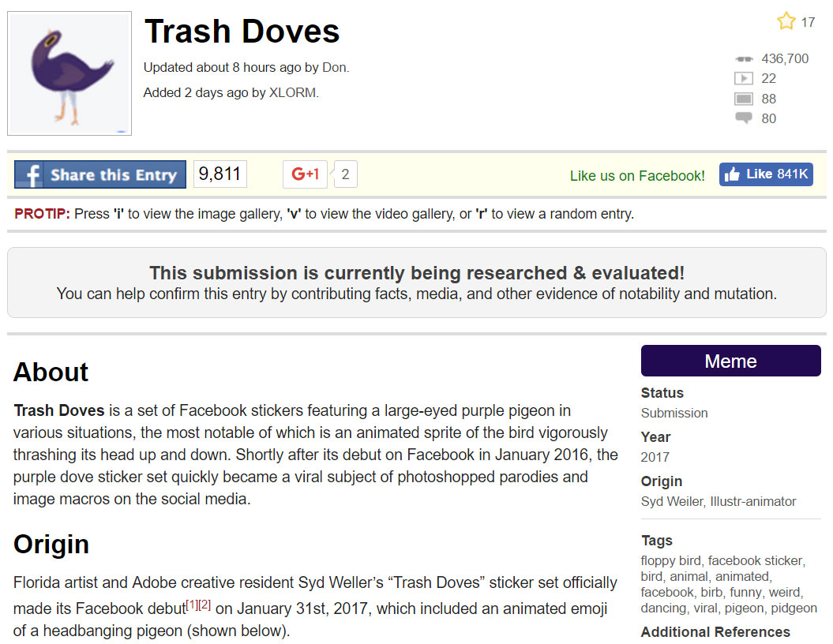Viewport: 833px width, 644px height.
Task: Select the 'pigeon' tag
Action: [x=744, y=608]
